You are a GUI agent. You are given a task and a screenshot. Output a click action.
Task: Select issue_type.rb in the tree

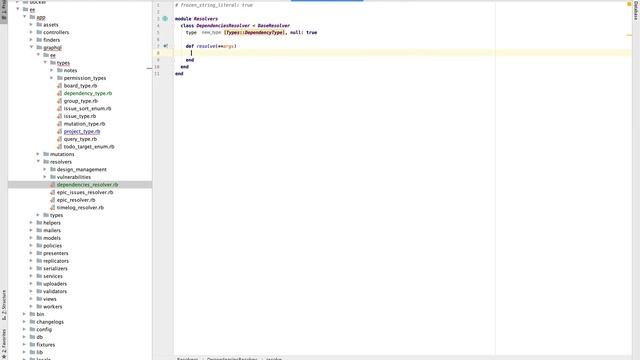pyautogui.click(x=80, y=116)
